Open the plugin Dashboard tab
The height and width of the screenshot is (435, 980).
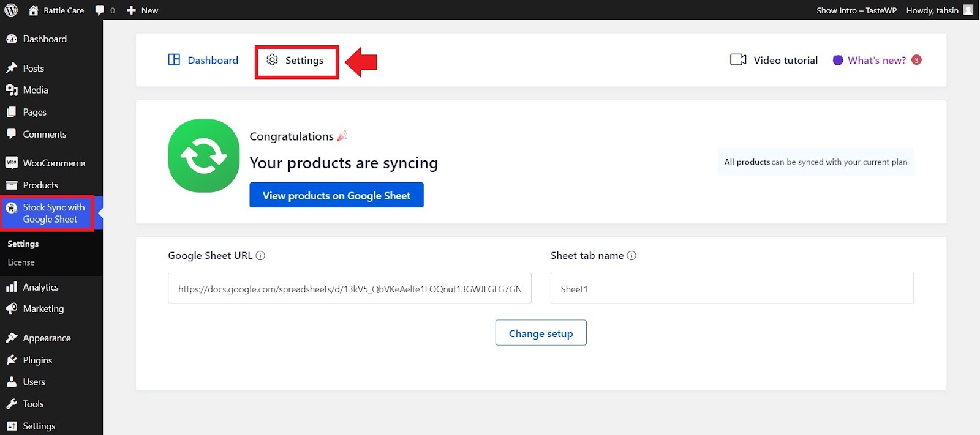[x=203, y=60]
